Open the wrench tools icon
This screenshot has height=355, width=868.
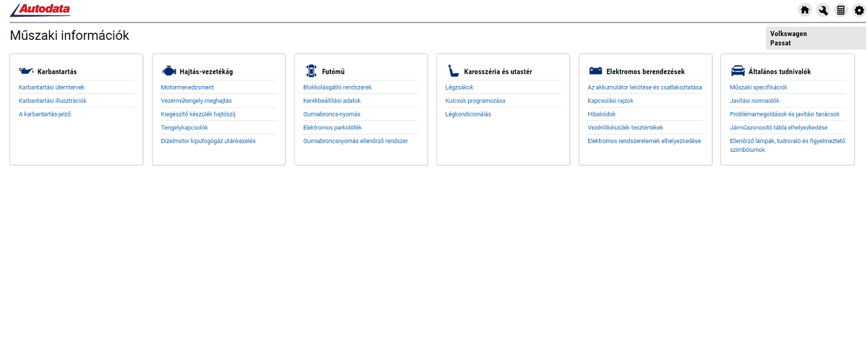point(822,10)
